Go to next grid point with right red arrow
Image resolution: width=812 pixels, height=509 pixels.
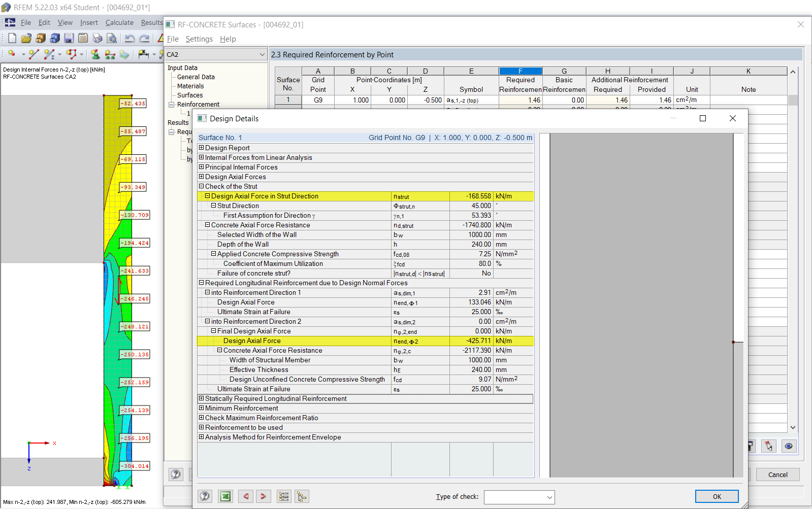(263, 496)
